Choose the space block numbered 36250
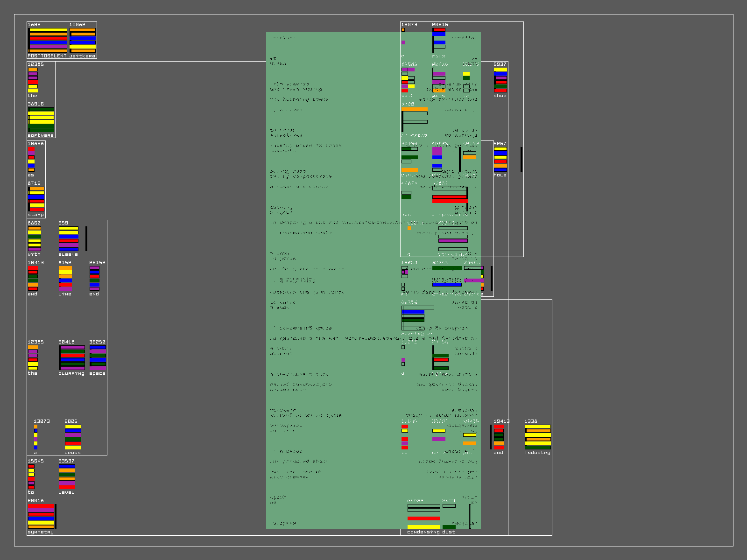 pyautogui.click(x=98, y=358)
